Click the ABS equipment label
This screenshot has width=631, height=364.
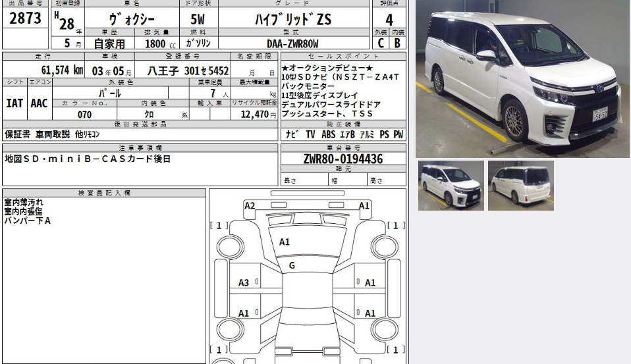(329, 134)
